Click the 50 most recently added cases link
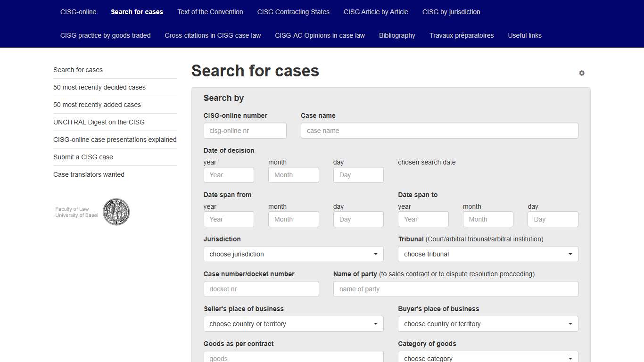This screenshot has width=644, height=362. pos(97,105)
